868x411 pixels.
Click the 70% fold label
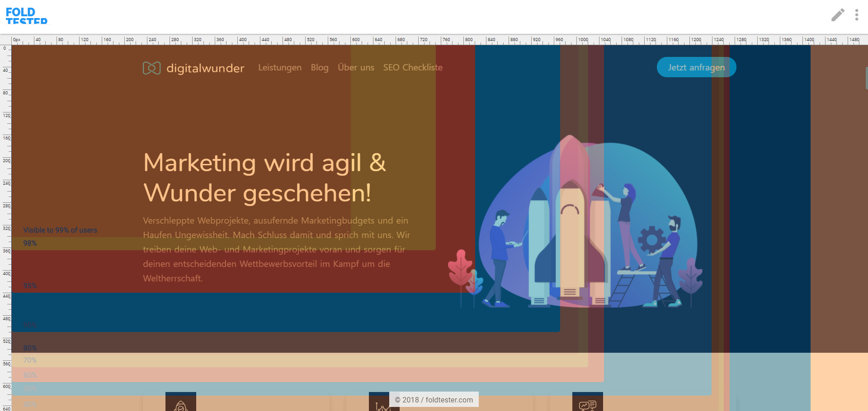coord(30,360)
